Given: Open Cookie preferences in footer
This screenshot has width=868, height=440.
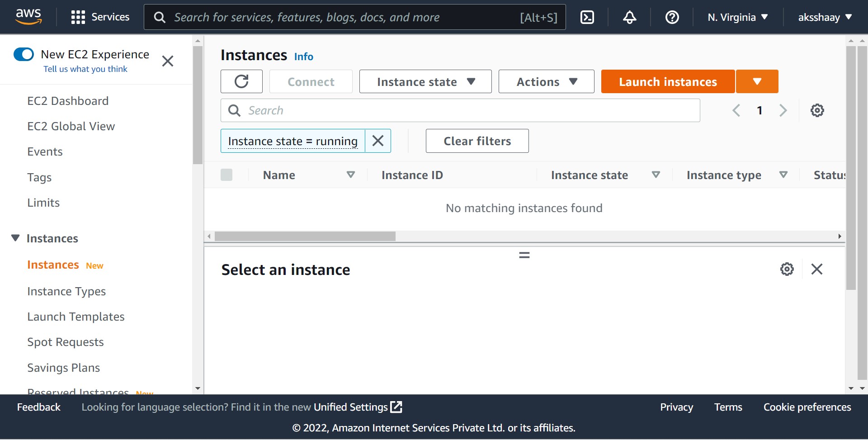Looking at the screenshot, I should [807, 407].
